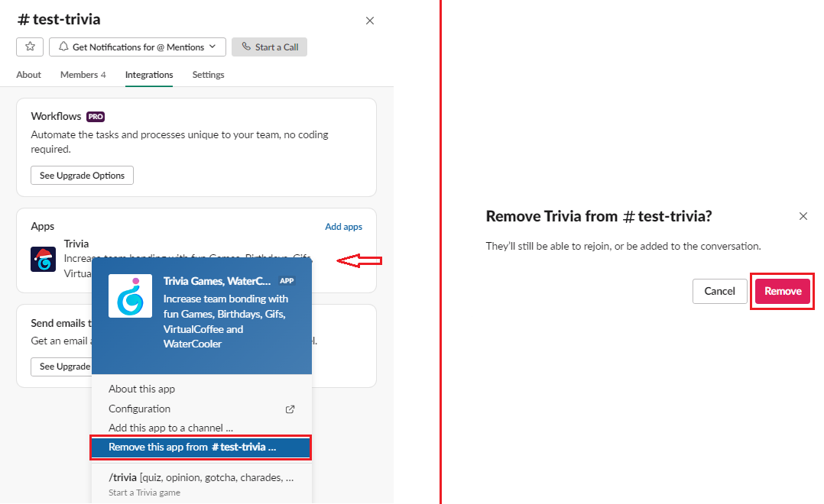824x504 pixels.
Task: Open About this app menu entry
Action: coord(202,389)
